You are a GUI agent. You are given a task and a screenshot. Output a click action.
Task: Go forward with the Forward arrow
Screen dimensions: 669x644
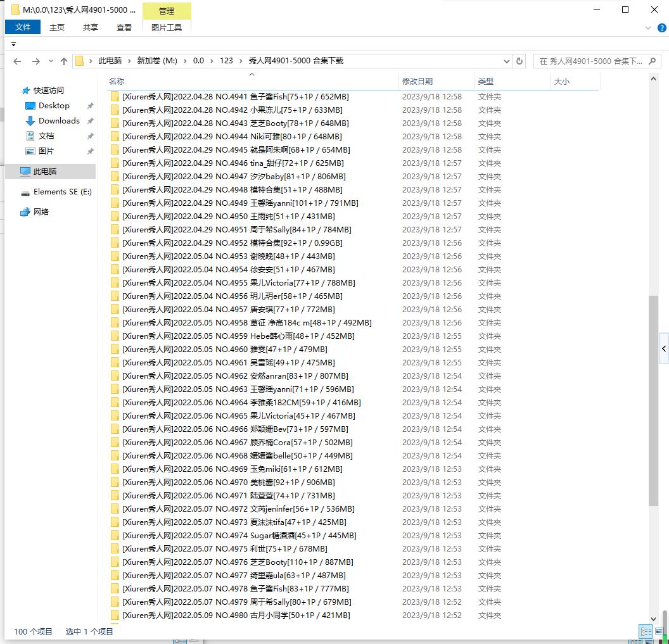click(x=36, y=61)
